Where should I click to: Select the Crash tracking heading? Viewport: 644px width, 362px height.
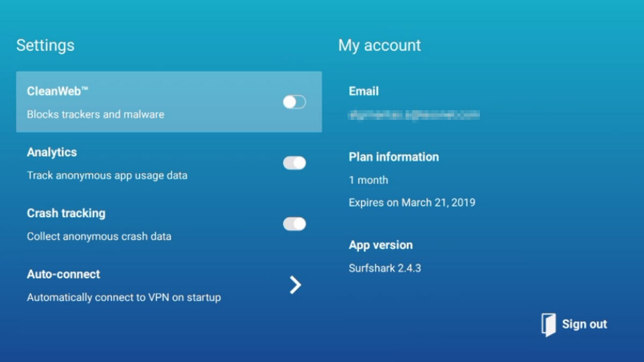pyautogui.click(x=66, y=213)
